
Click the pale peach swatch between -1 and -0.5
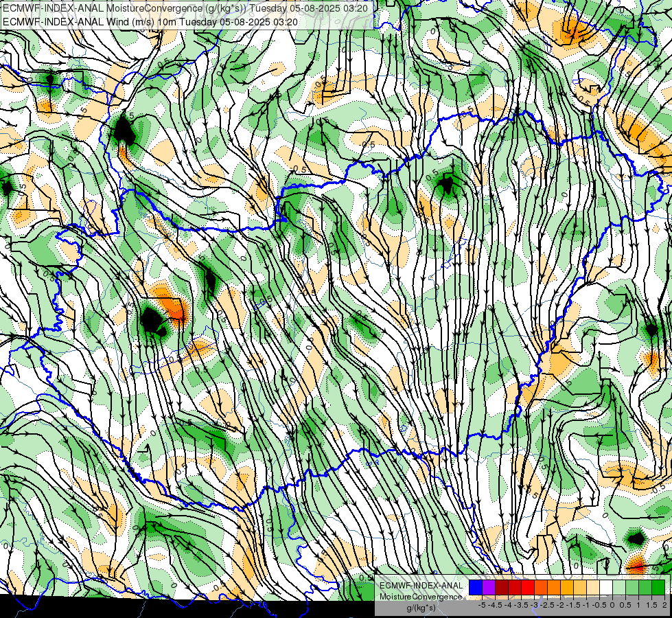[x=593, y=587]
